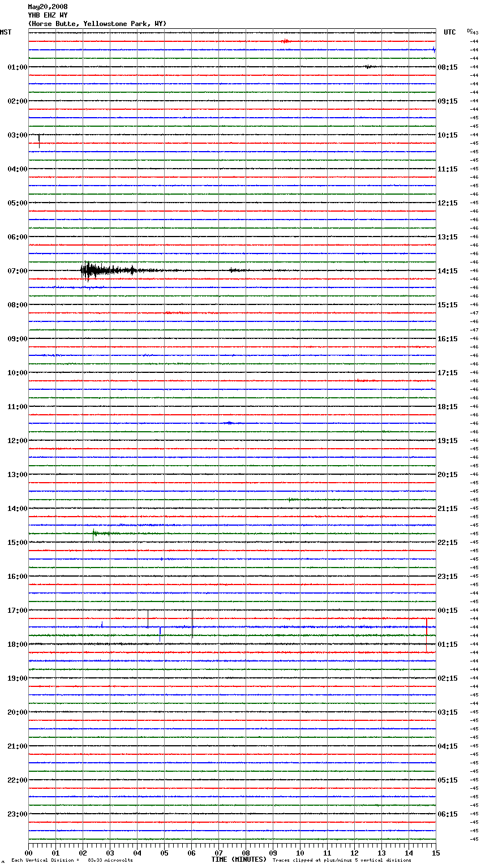481x868 pixels.
Task: Click minute 12 on the bottom axis
Action: pyautogui.click(x=354, y=853)
